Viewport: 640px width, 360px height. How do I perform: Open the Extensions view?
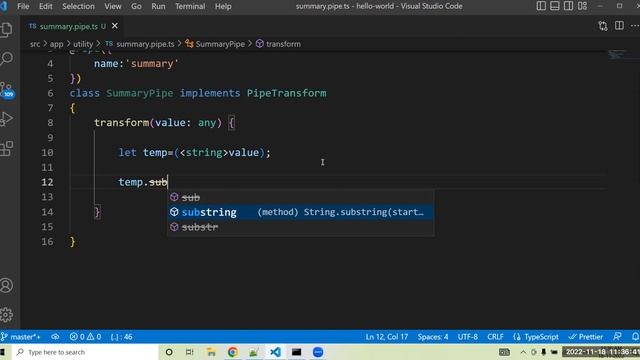pos(7,149)
